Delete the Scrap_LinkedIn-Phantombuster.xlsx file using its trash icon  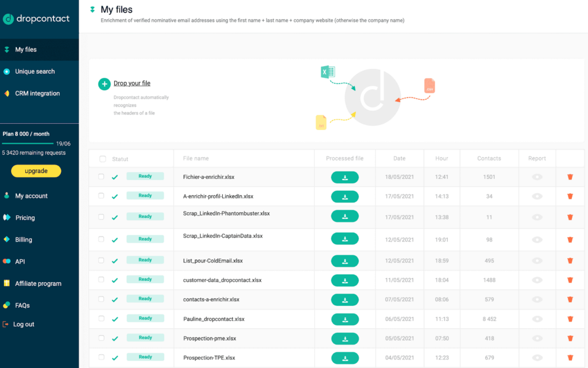pyautogui.click(x=570, y=217)
